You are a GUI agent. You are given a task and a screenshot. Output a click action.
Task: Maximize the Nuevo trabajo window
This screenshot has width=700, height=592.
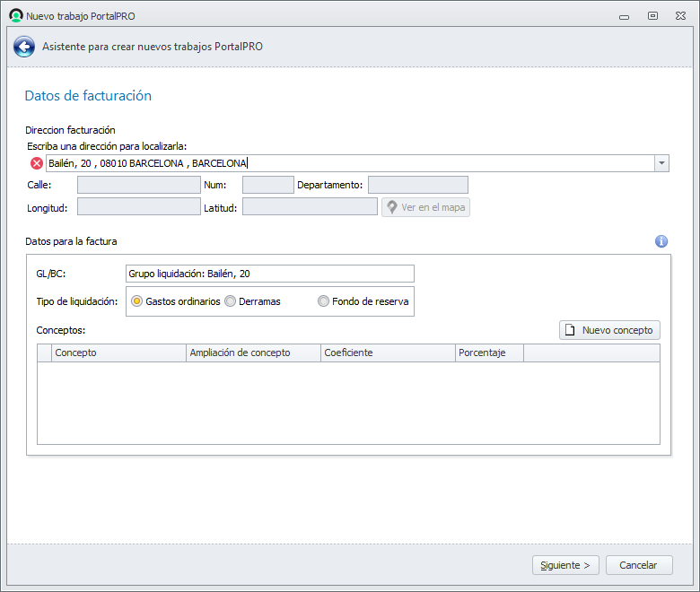(652, 16)
